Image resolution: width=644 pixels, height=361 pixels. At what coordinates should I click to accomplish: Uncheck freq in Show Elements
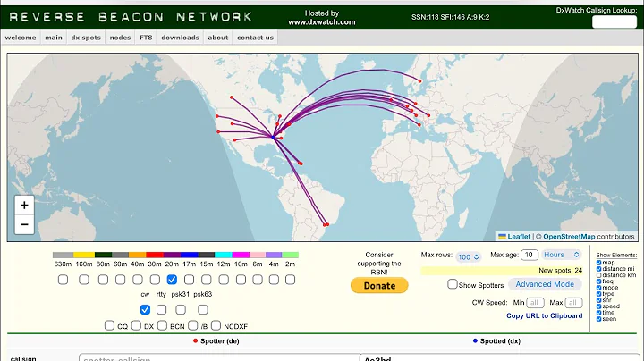tap(598, 281)
